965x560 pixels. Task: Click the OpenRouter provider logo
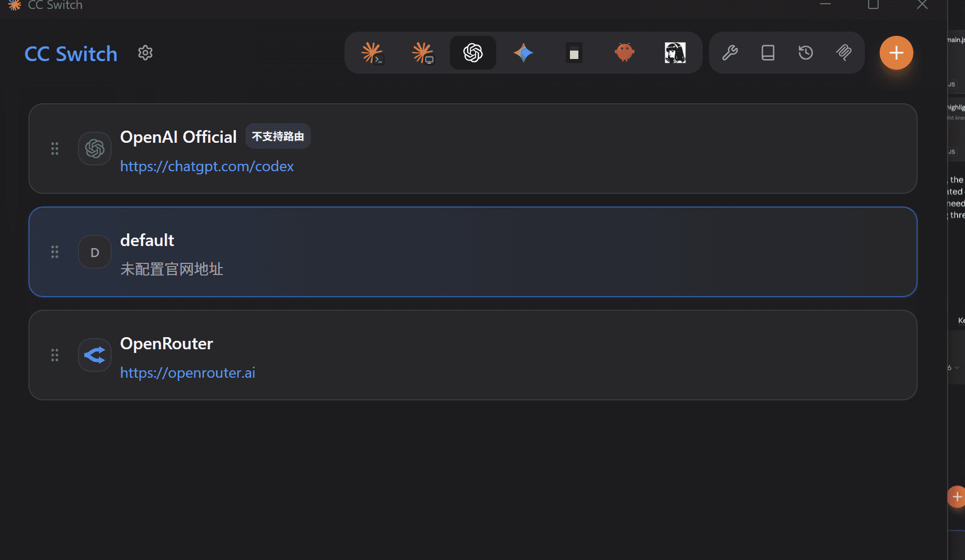(95, 355)
